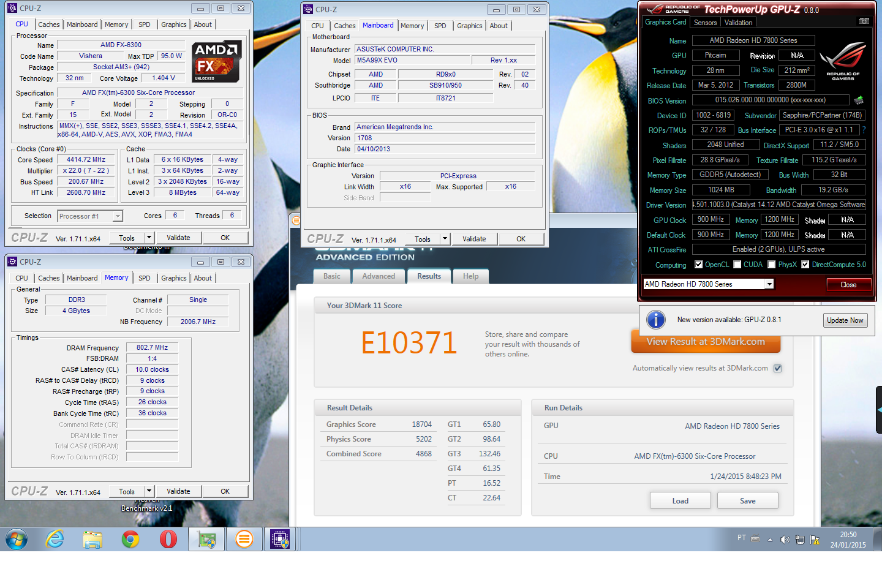882x588 pixels.
Task: Save the 3DMark result
Action: pyautogui.click(x=747, y=500)
